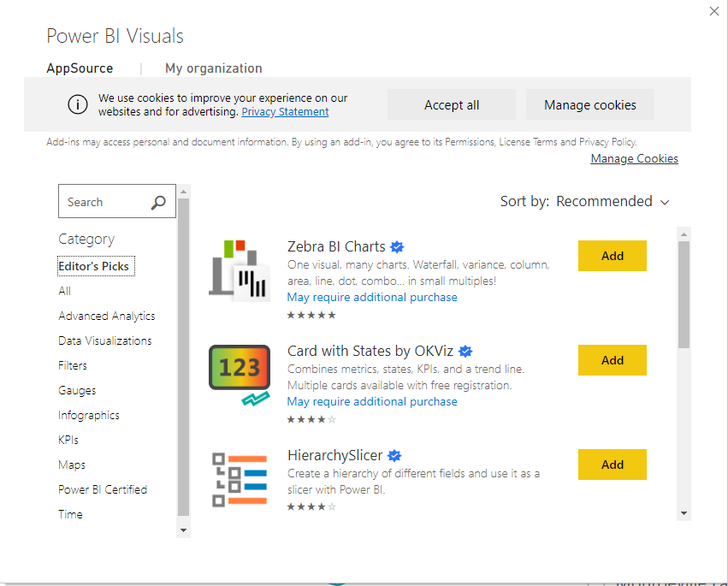Image resolution: width=728 pixels, height=586 pixels.
Task: Click the Accept all cookies button
Action: pyautogui.click(x=452, y=104)
